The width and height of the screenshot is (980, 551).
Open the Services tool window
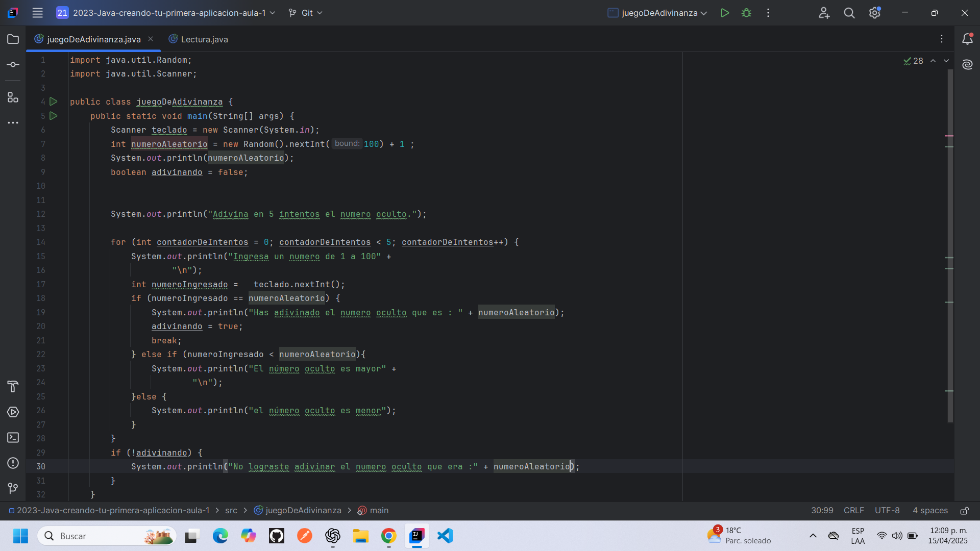[x=13, y=412]
